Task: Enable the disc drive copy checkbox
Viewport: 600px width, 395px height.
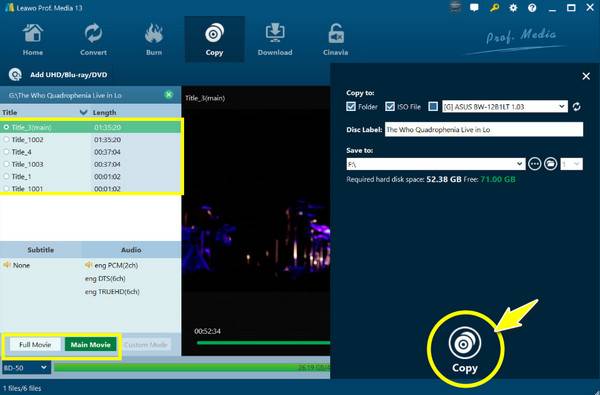Action: click(x=433, y=106)
